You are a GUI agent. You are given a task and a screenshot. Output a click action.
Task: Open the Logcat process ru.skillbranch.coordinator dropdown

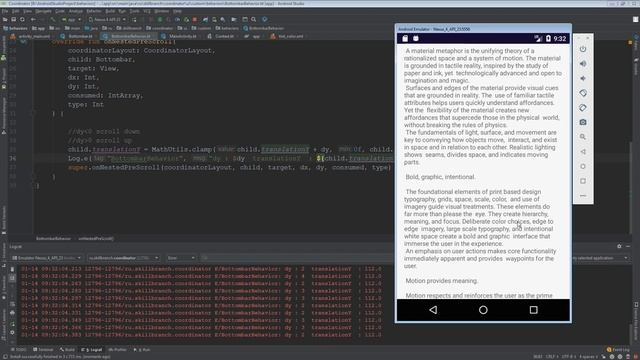(x=124, y=258)
